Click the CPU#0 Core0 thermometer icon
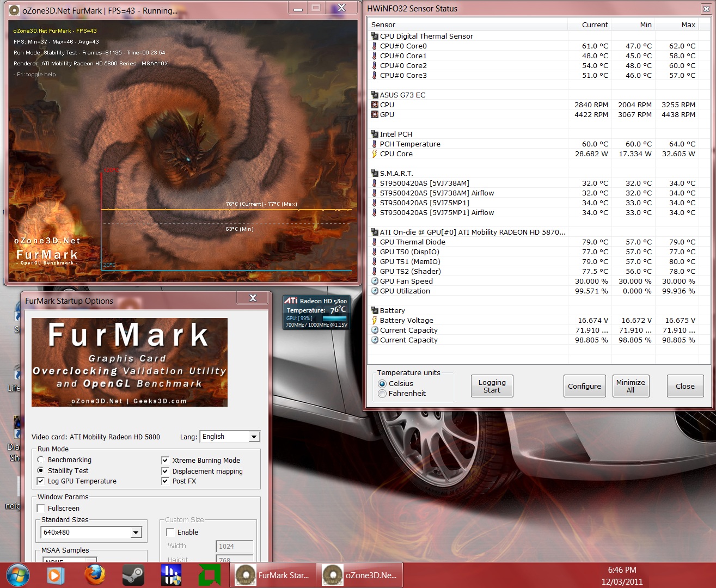716x588 pixels. tap(374, 46)
